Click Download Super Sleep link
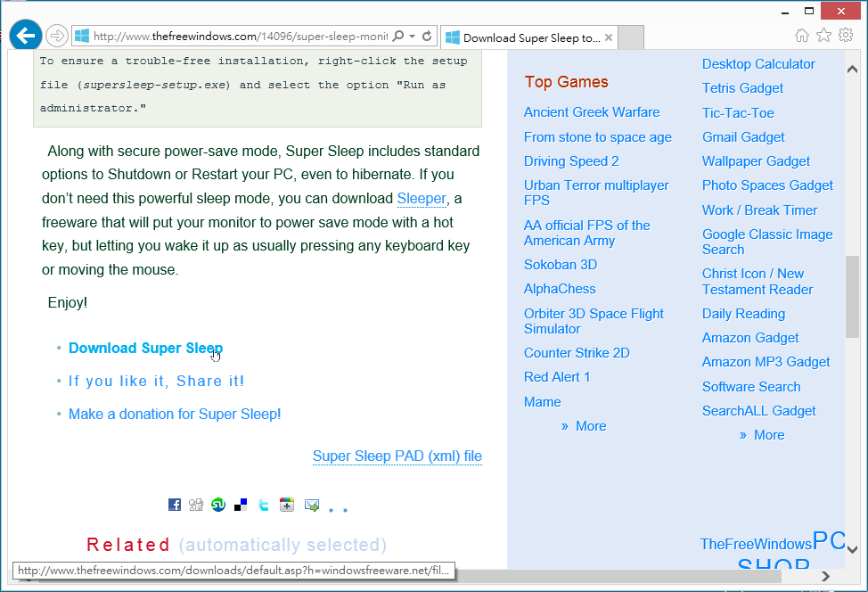This screenshot has height=592, width=868. pos(145,348)
